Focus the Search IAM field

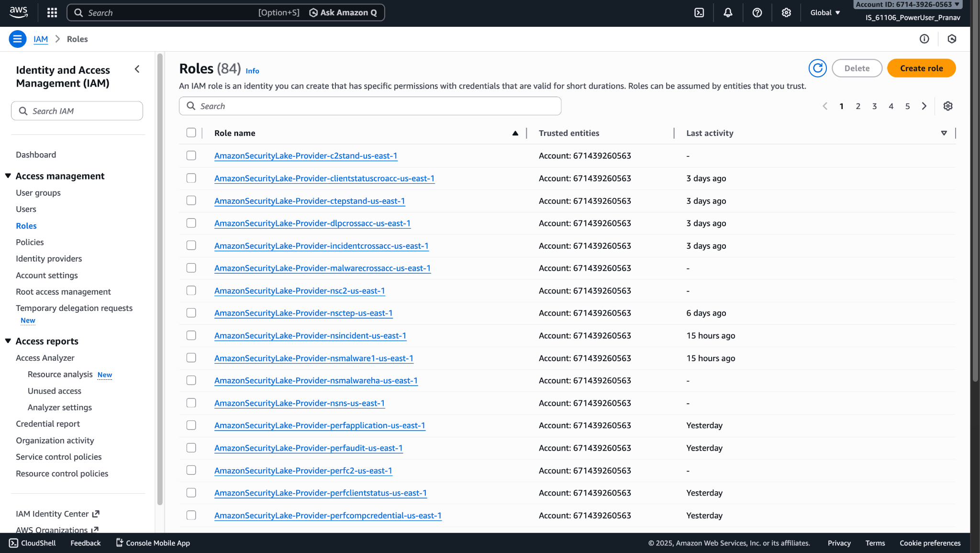coord(77,111)
